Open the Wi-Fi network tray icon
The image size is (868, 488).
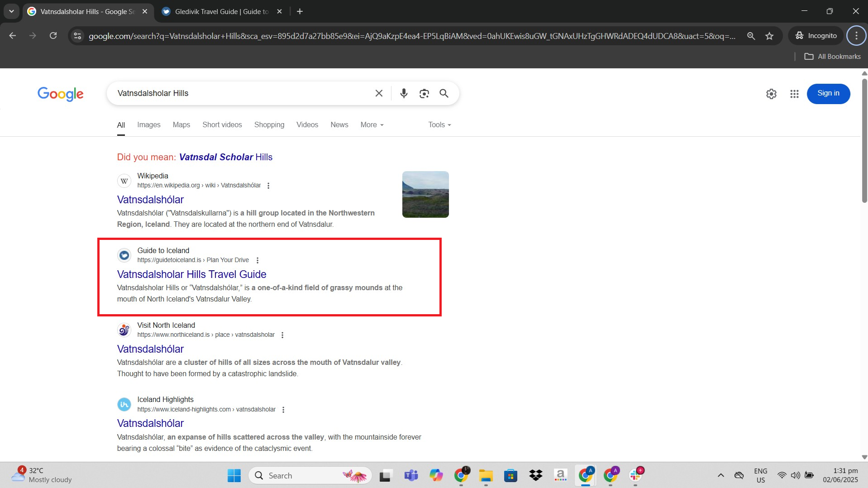[782, 475]
